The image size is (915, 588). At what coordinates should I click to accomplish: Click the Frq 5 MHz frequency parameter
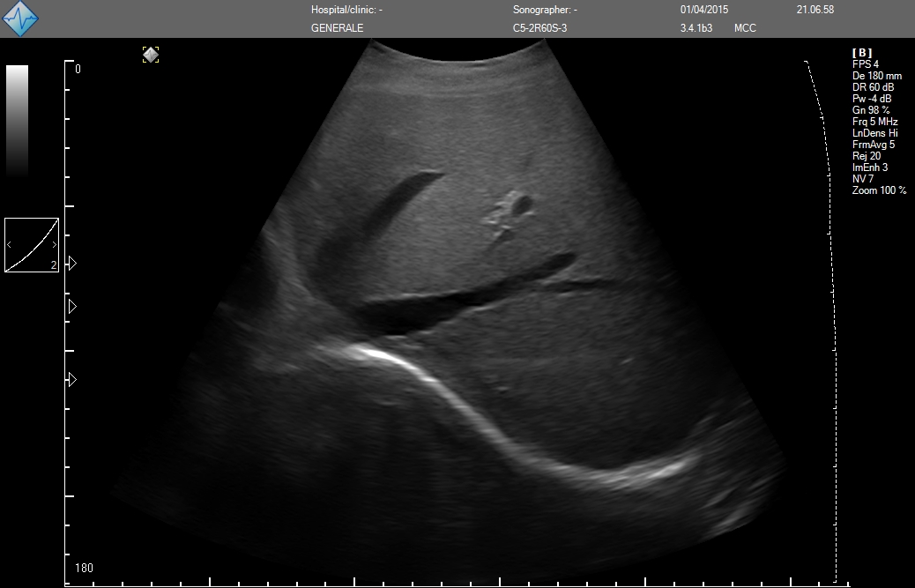[874, 122]
